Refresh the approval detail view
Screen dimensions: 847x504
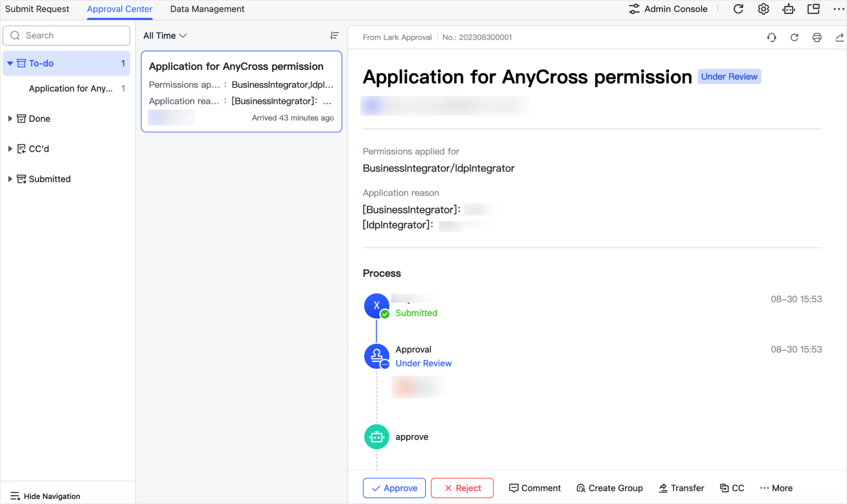click(794, 37)
